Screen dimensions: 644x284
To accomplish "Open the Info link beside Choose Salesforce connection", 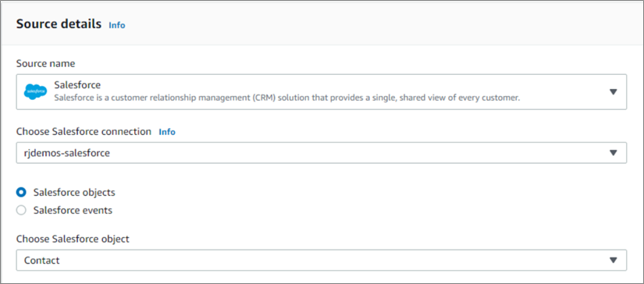I will point(167,132).
